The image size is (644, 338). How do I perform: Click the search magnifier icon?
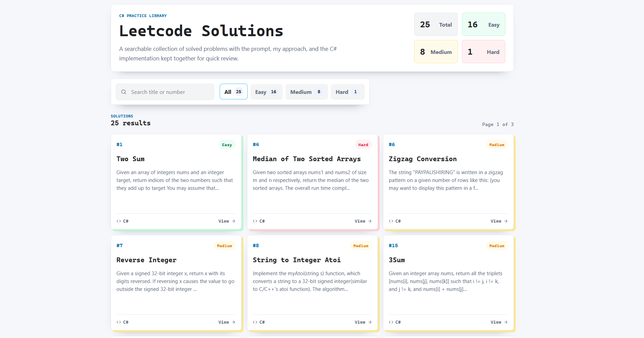point(124,92)
